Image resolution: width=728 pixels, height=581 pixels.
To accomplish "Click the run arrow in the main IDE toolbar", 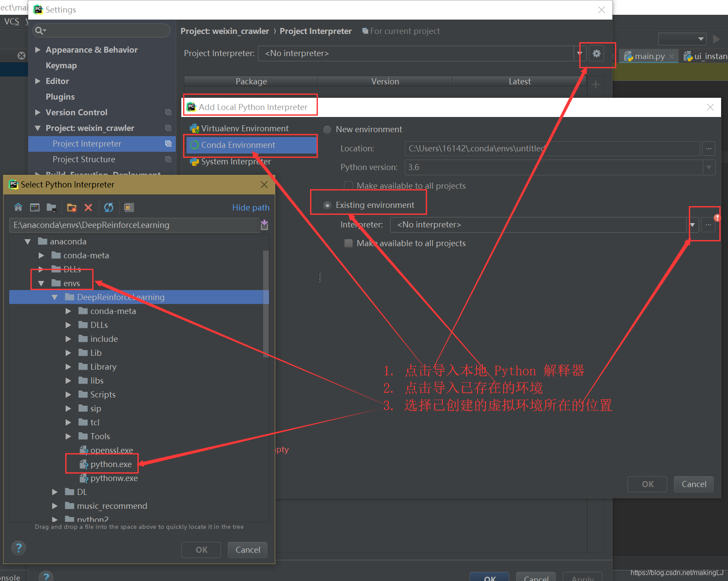I will click(x=716, y=39).
